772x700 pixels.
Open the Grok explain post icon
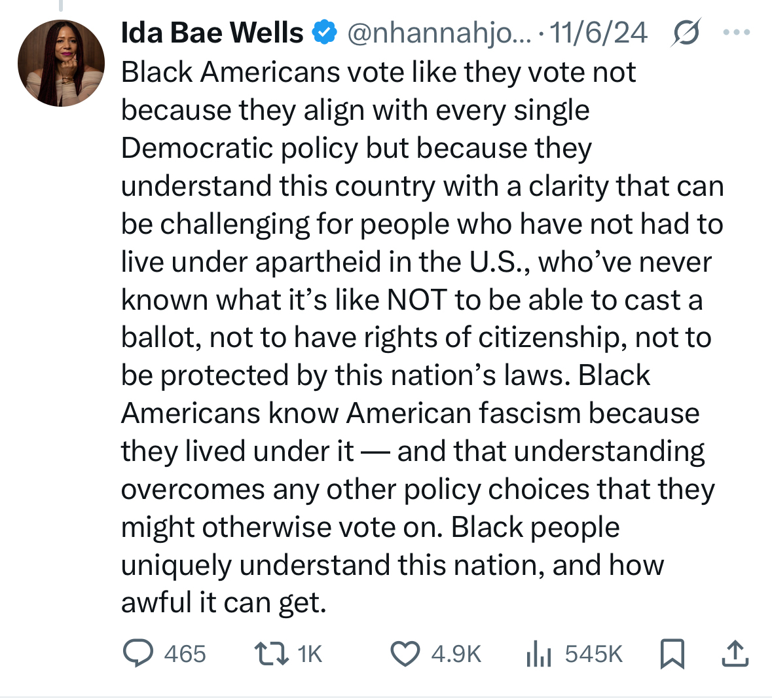686,33
